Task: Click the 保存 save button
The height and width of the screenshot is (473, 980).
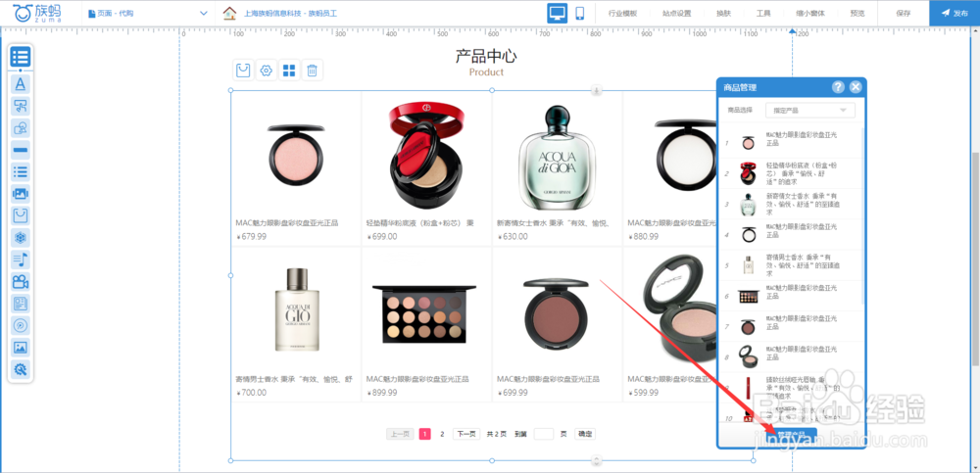Action: pos(904,13)
